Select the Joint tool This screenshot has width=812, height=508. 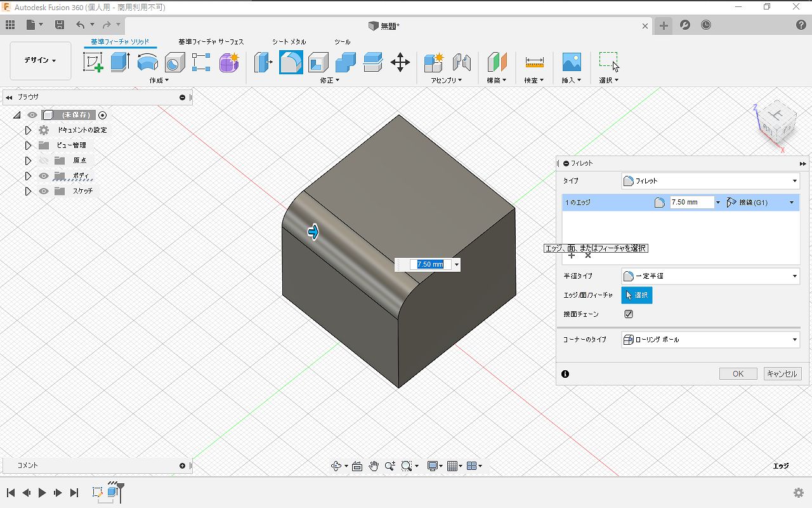tap(462, 62)
